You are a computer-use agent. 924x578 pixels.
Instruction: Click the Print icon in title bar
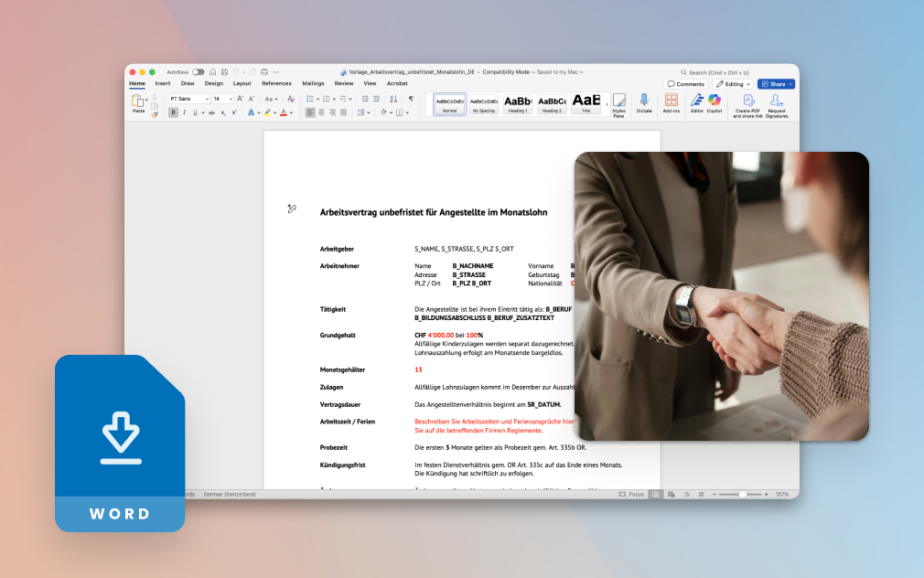click(x=264, y=72)
